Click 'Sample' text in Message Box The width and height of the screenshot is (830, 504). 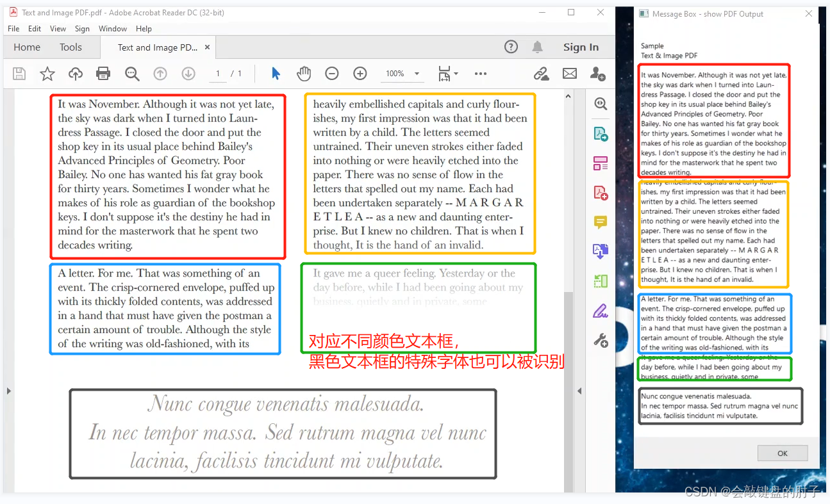tap(652, 46)
